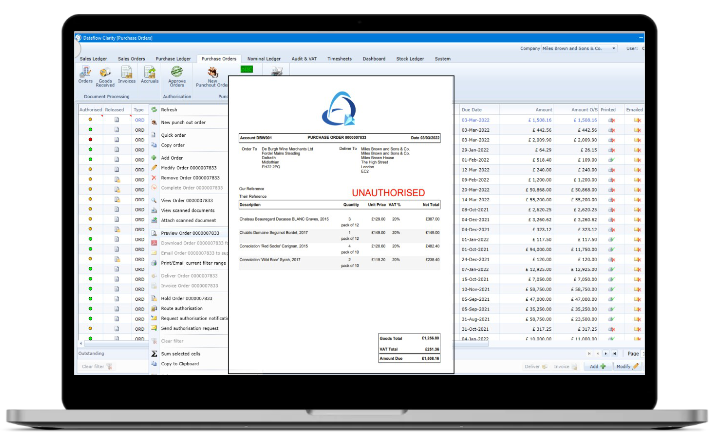Switch to the Nominal Ledger tab
Viewport: 715px width, 443px height.
point(264,59)
